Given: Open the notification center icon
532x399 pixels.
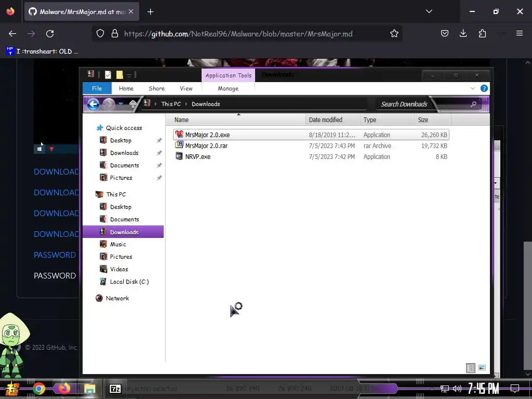Looking at the screenshot, I should tap(515, 388).
